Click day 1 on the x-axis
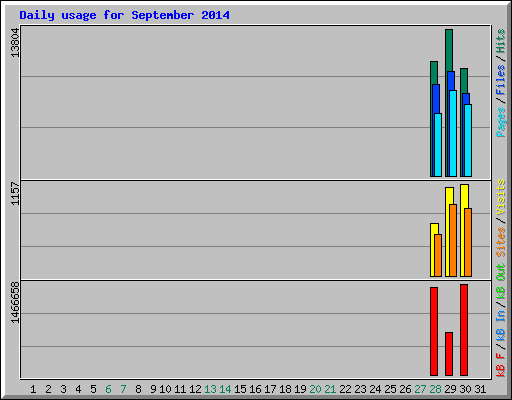Image resolution: width=512 pixels, height=400 pixels. 33,389
